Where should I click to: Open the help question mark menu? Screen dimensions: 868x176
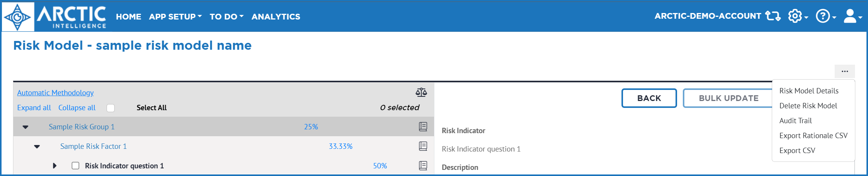tap(825, 16)
